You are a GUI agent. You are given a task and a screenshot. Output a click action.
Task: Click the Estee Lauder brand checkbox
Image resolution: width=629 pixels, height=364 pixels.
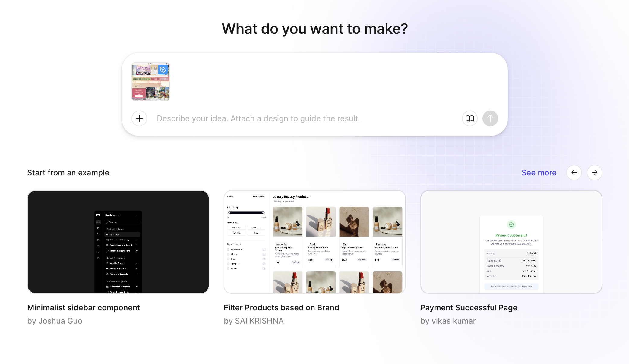[x=228, y=249]
